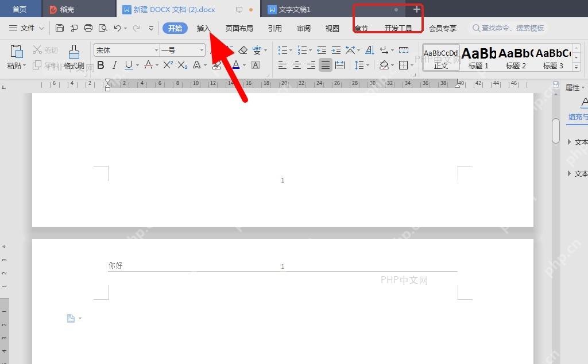The height and width of the screenshot is (364, 588).
Task: Click the sort icon
Action: (x=370, y=50)
